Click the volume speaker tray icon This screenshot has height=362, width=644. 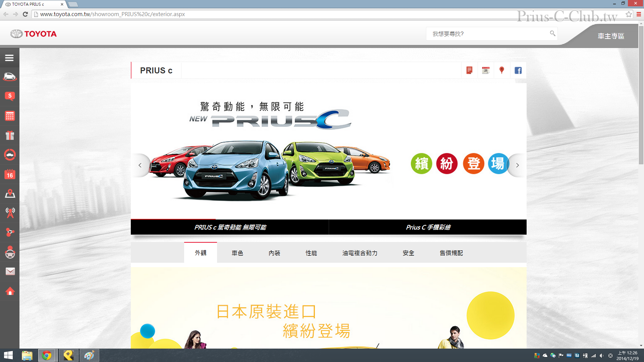(601, 356)
